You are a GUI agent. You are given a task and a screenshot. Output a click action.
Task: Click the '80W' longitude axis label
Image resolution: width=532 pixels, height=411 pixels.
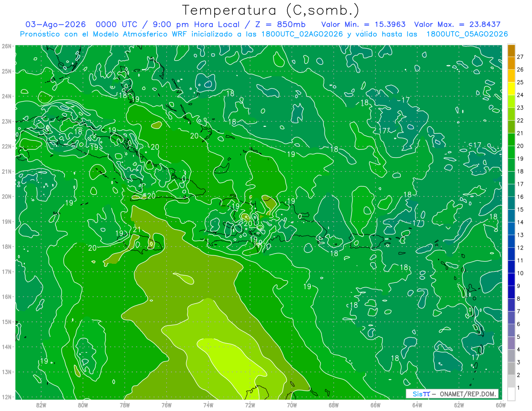(83, 405)
